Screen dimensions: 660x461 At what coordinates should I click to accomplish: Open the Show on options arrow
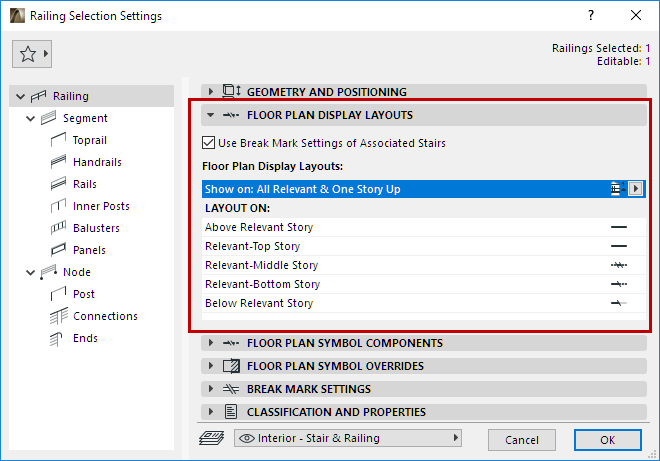pos(635,188)
